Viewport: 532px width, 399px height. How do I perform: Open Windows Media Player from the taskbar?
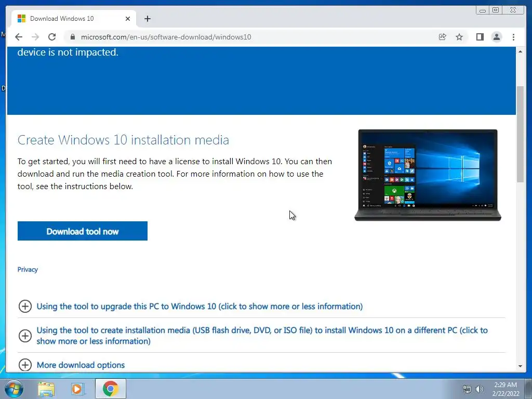pos(78,389)
